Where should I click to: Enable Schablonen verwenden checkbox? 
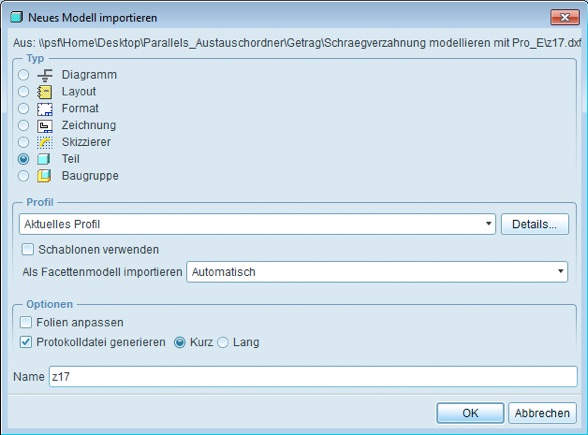click(27, 249)
